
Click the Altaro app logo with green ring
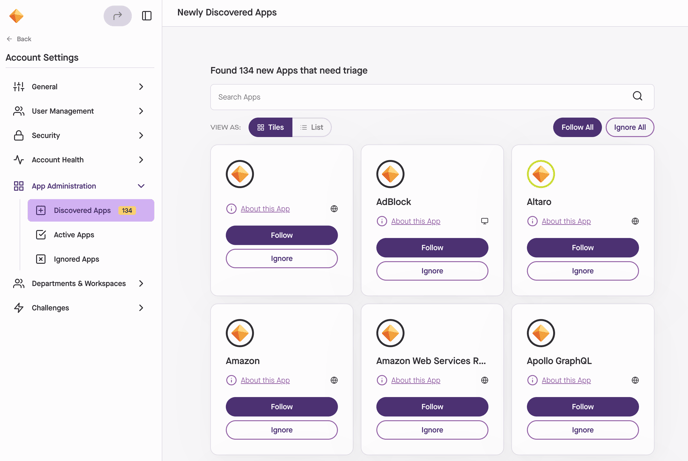click(x=541, y=174)
